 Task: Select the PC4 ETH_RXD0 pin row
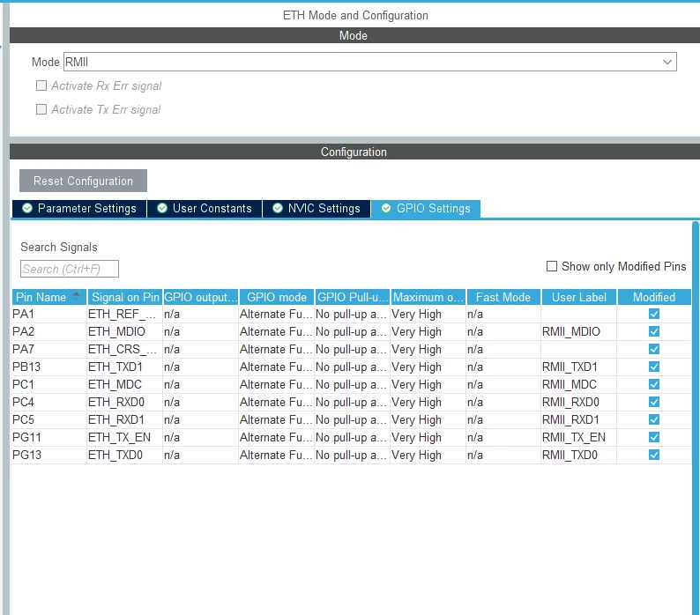click(352, 402)
